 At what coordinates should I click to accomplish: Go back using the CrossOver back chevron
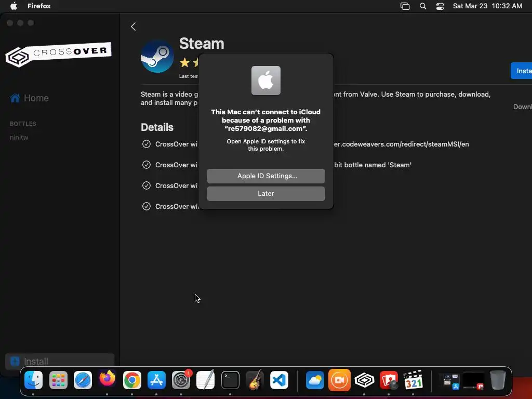point(134,26)
